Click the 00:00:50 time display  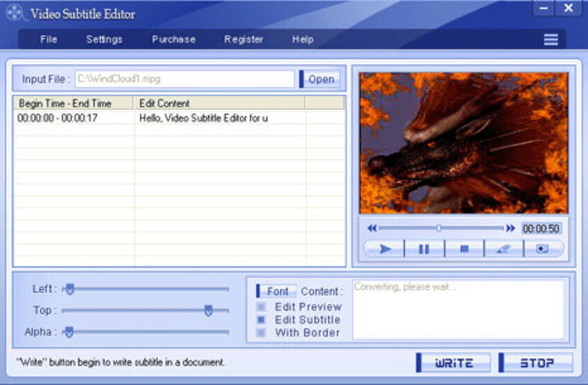541,229
